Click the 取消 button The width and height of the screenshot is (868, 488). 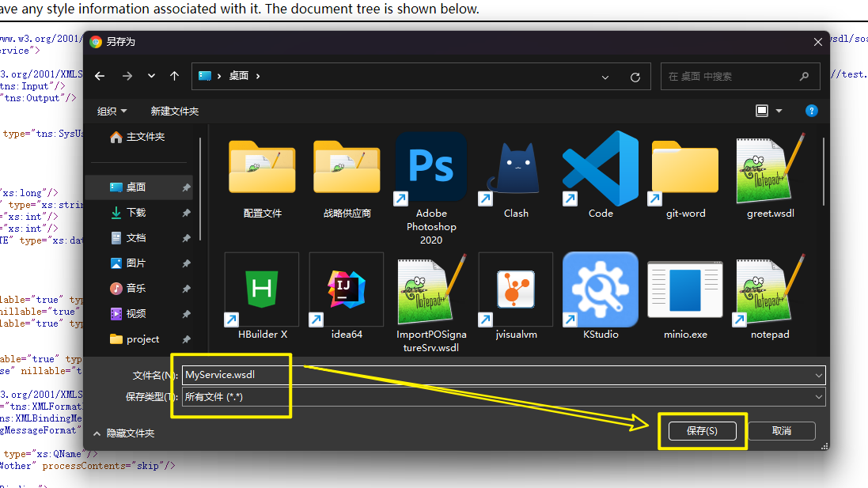[781, 431]
